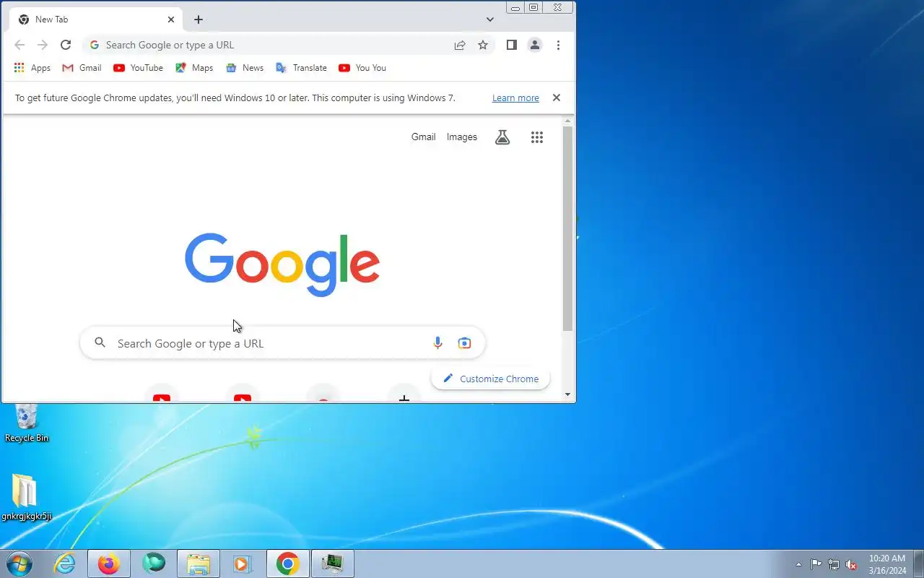Open the Windows Start menu
This screenshot has width=924, height=578.
pyautogui.click(x=19, y=564)
